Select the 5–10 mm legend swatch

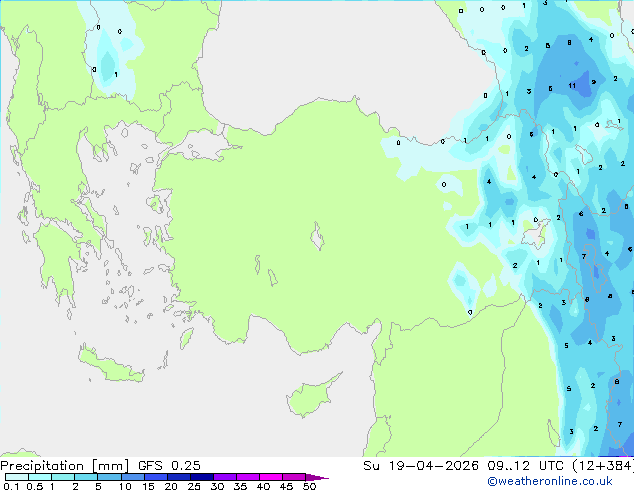click(x=109, y=477)
